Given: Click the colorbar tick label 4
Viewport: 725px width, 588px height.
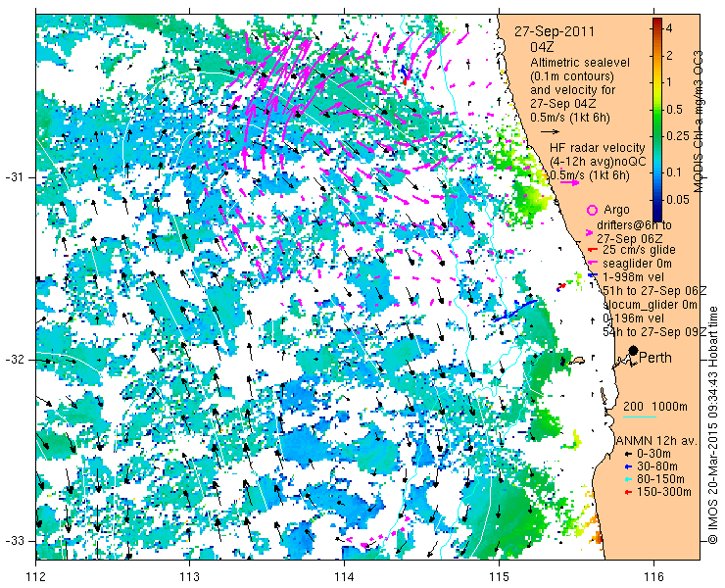Looking at the screenshot, I should 669,28.
